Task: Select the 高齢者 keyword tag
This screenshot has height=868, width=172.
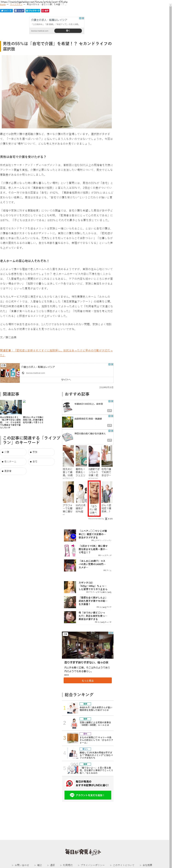Action: (13, 471)
